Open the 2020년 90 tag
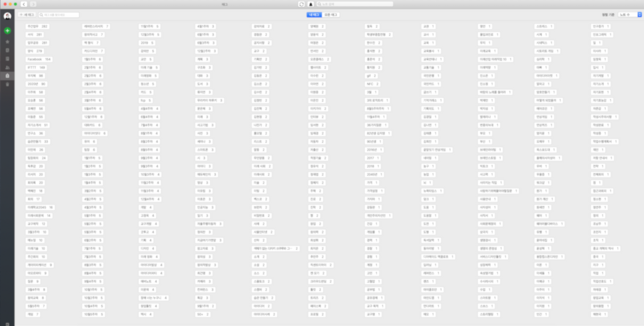 (x=36, y=84)
